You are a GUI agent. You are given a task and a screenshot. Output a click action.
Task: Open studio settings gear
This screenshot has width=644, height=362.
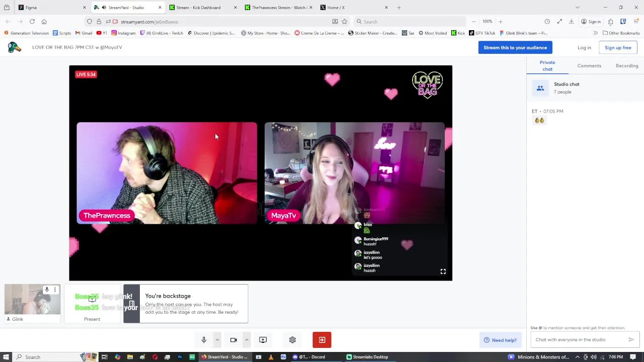pyautogui.click(x=292, y=340)
